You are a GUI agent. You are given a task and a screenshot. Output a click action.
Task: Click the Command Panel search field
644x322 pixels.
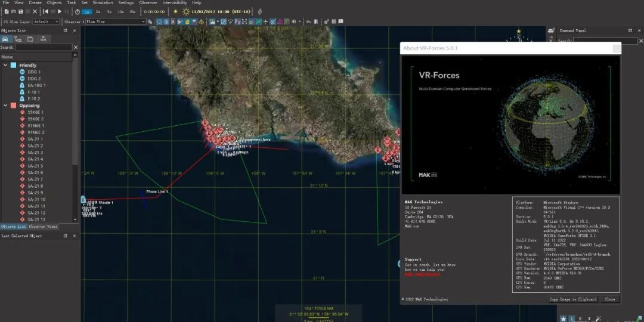(605, 41)
